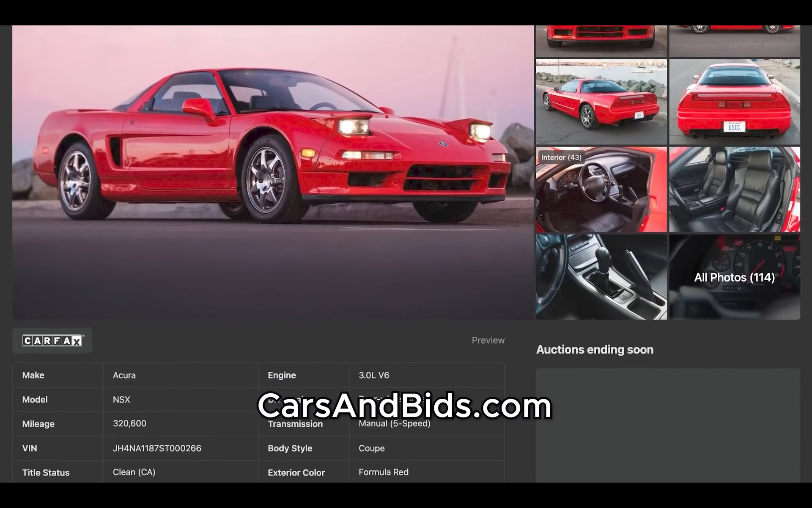The image size is (812, 508).
Task: Open the Interior (43) photo thumbnail
Action: click(601, 190)
